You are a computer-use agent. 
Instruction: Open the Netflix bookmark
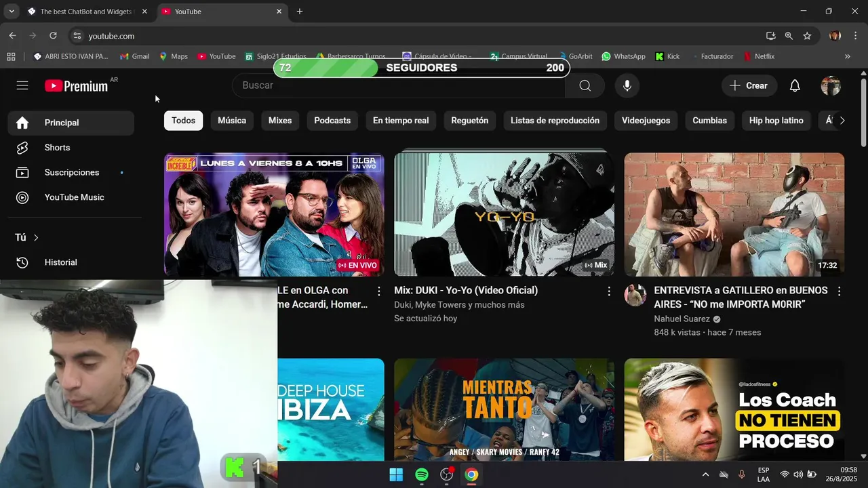point(759,56)
